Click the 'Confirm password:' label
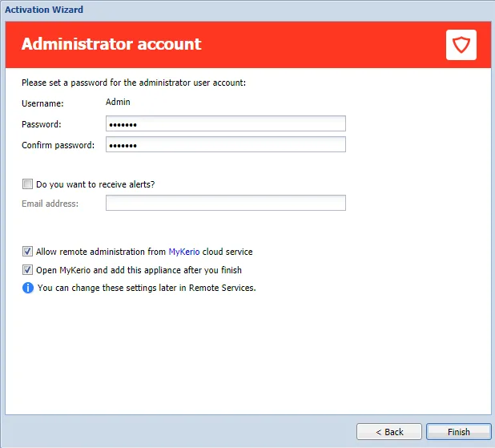Screen dimensions: 495x448 pos(58,145)
